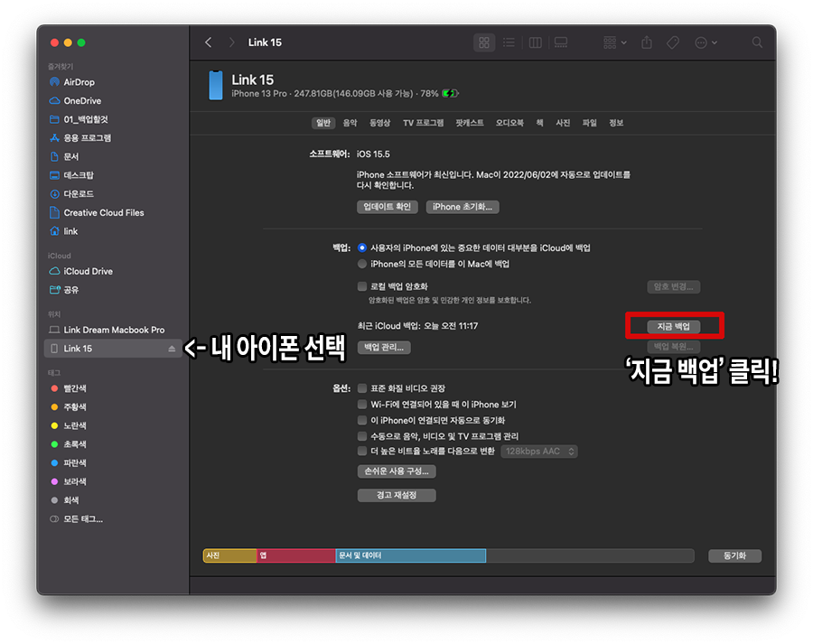Image resolution: width=813 pixels, height=644 pixels.
Task: Select the 오디오북 tab
Action: tap(509, 123)
